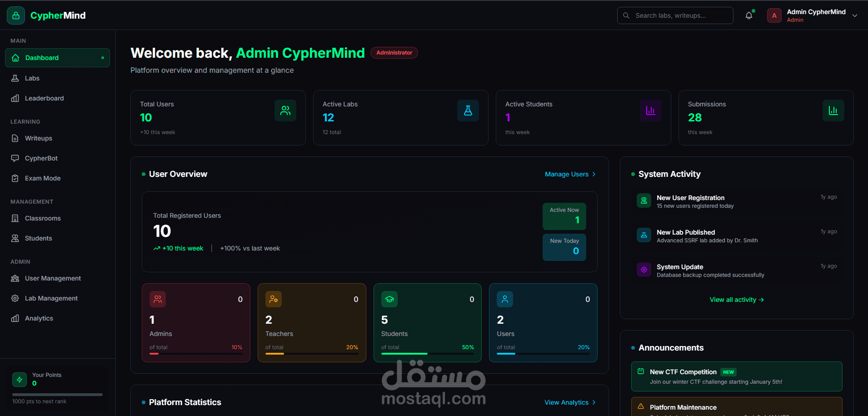
Task: Expand the Admin CypherMind profile dropdown
Action: click(855, 15)
